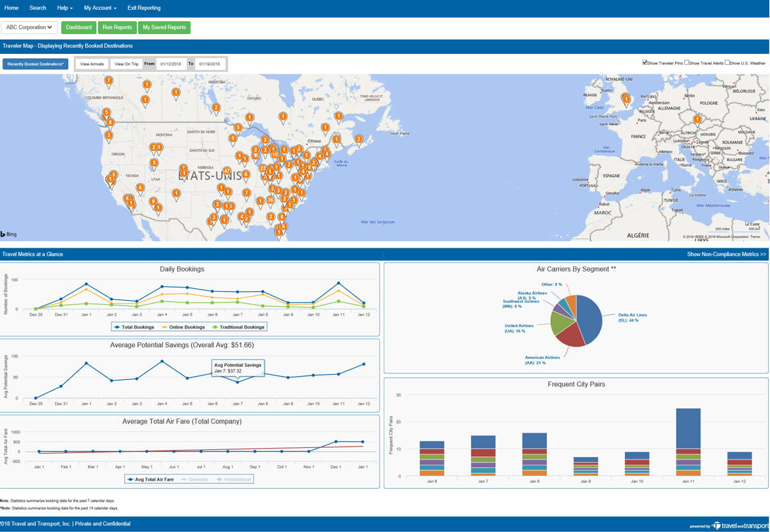Open the Show Non-Compliance Metrics link
The width and height of the screenshot is (770, 532).
(x=726, y=254)
